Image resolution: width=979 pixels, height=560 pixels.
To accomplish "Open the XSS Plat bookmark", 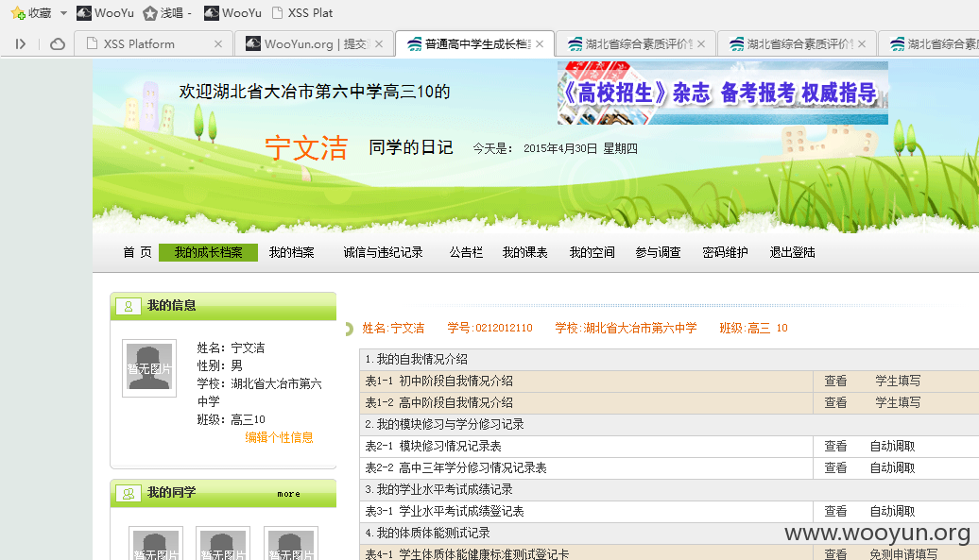I will [302, 13].
